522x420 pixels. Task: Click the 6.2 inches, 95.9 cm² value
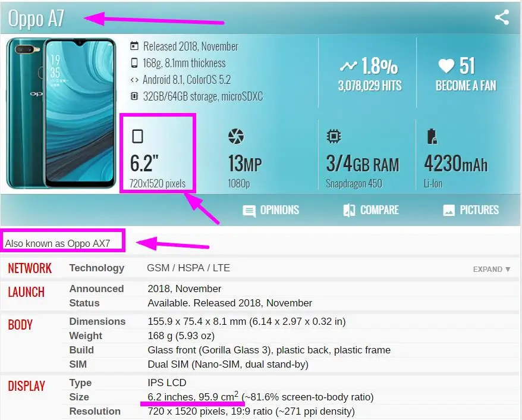193,396
